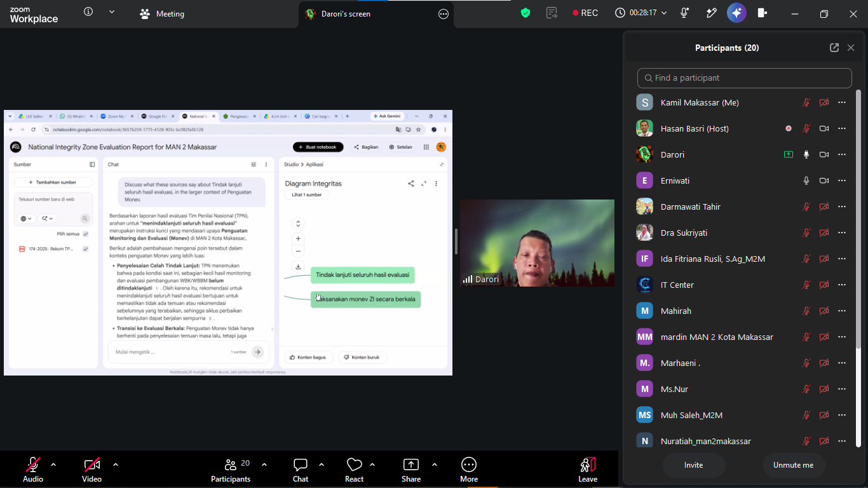Expand the Chat options chevron
868x488 pixels.
coord(322,464)
